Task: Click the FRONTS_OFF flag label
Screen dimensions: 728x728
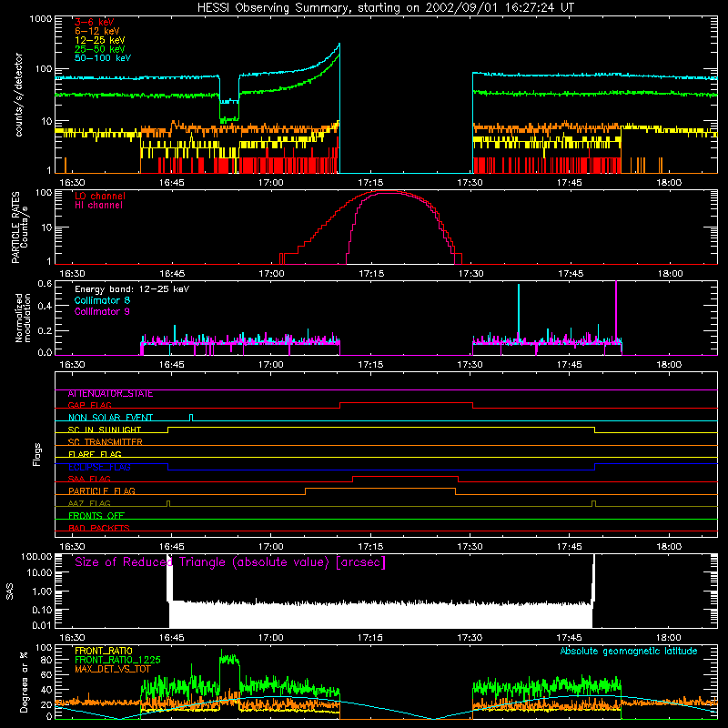Action: [x=96, y=516]
